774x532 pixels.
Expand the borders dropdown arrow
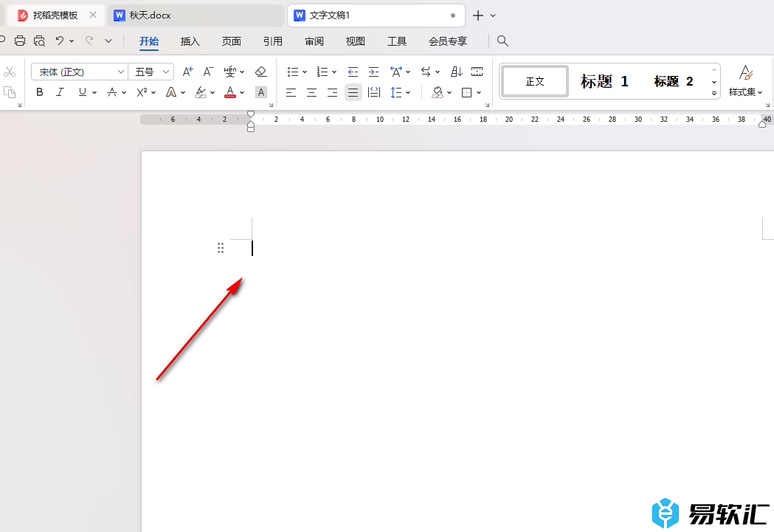pyautogui.click(x=479, y=92)
